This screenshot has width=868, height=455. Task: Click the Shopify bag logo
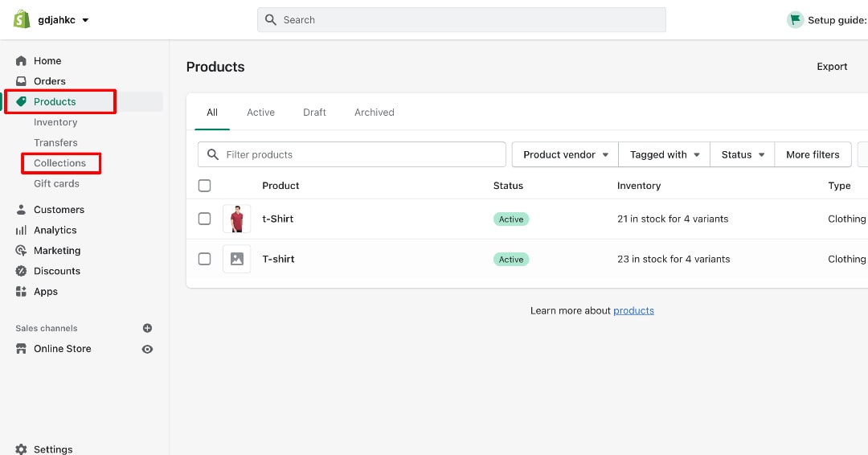click(x=22, y=19)
